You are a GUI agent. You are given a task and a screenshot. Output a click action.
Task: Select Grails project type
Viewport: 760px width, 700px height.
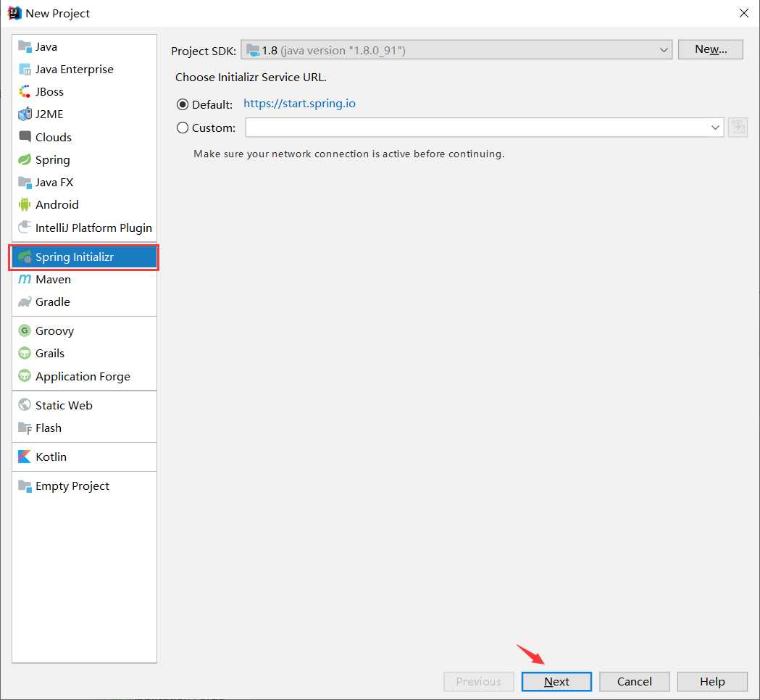(84, 353)
